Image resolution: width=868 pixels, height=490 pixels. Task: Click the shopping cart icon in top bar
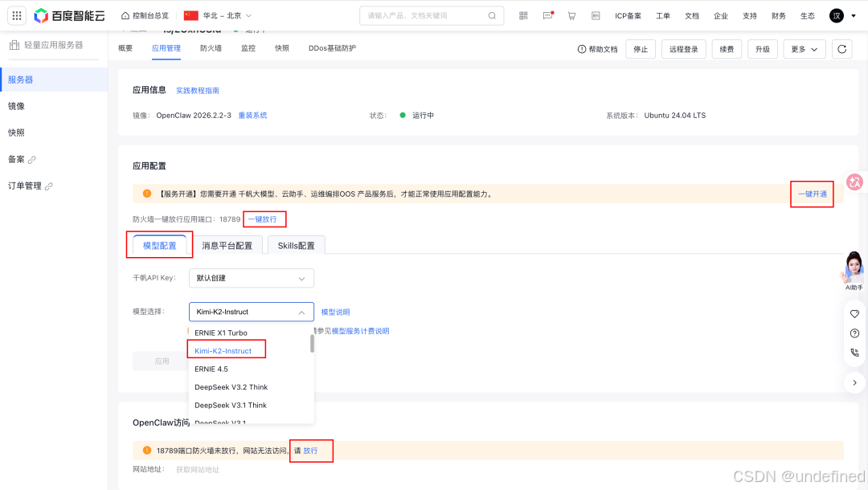(571, 14)
